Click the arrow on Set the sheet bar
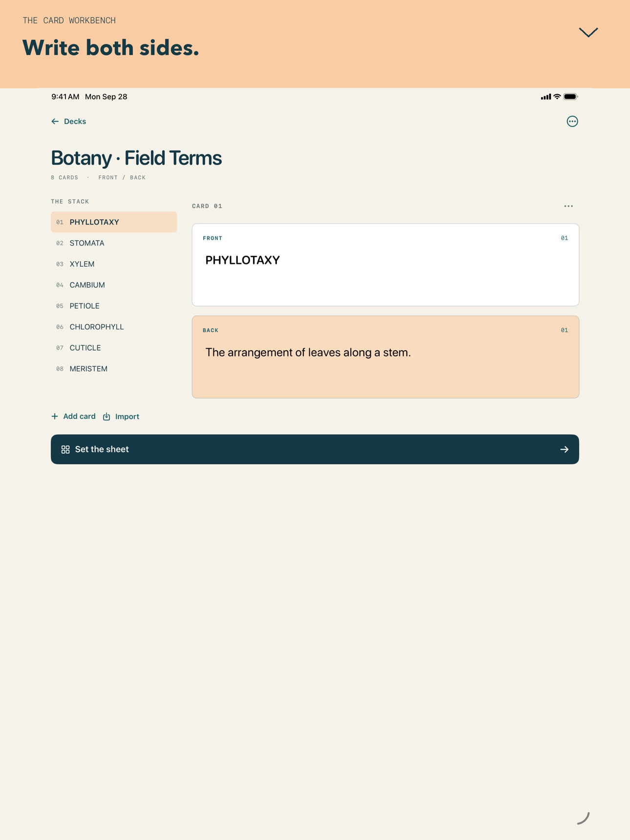 pos(565,449)
